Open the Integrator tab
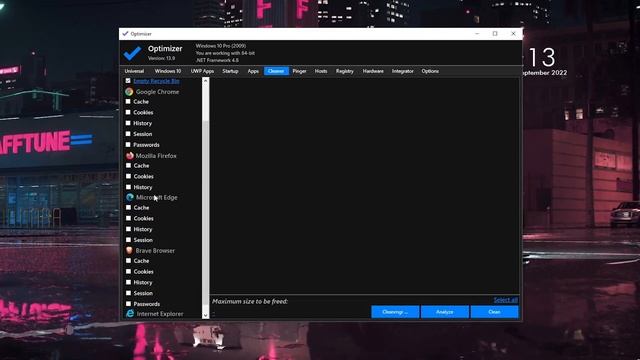Viewport: 640px width, 360px height. pyautogui.click(x=402, y=71)
